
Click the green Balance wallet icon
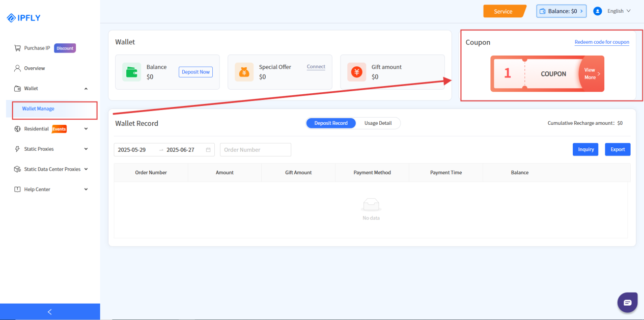click(132, 72)
